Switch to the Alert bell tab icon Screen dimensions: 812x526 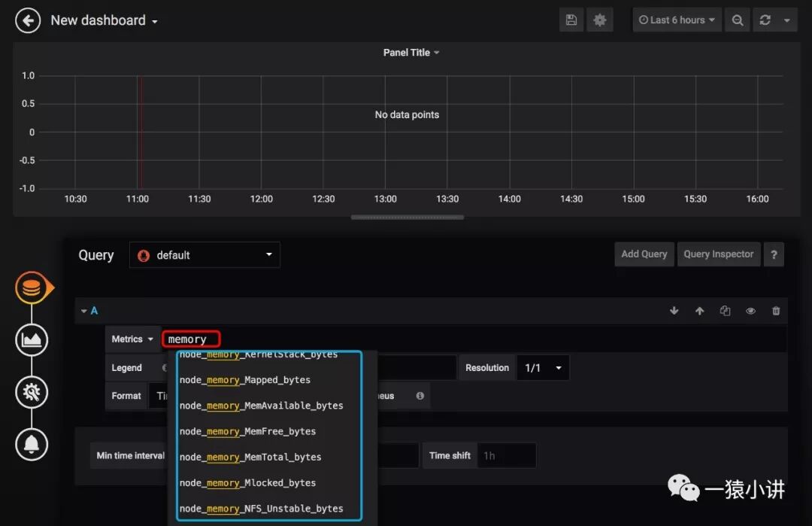point(32,444)
